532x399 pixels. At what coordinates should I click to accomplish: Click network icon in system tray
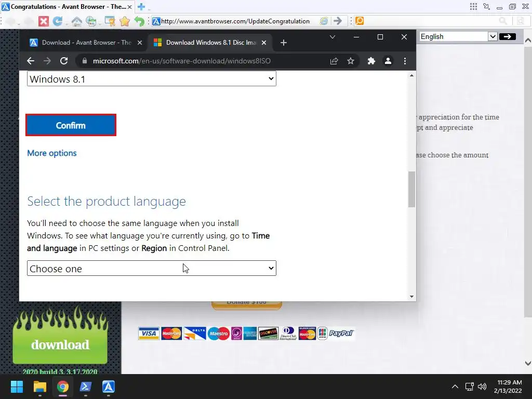pos(470,387)
